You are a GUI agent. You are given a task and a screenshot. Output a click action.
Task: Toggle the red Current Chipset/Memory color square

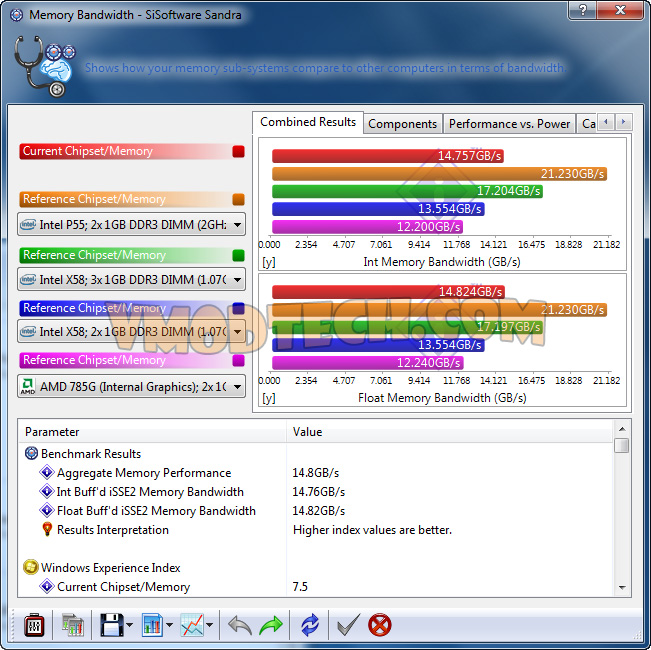pyautogui.click(x=238, y=151)
